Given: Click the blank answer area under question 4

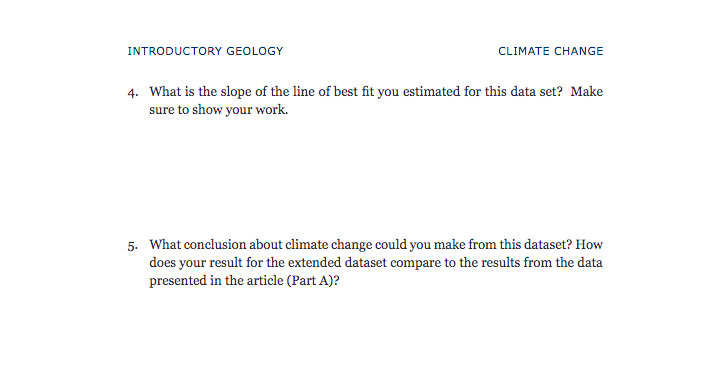Looking at the screenshot, I should click(365, 176).
